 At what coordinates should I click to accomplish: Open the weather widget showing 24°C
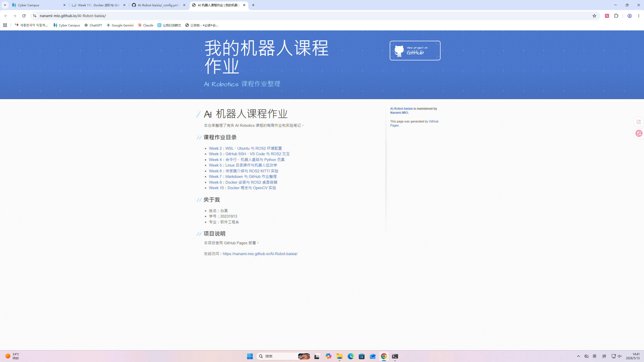(x=12, y=356)
